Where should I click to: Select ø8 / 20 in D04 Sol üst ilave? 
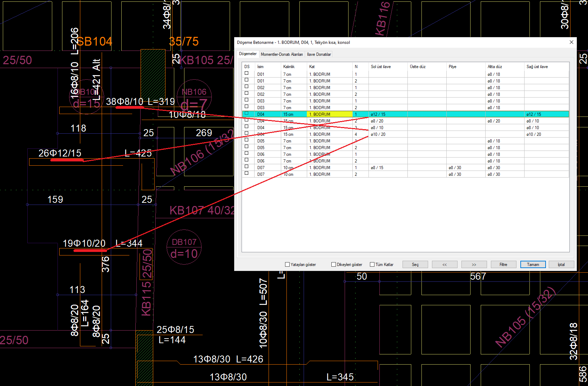pos(388,121)
